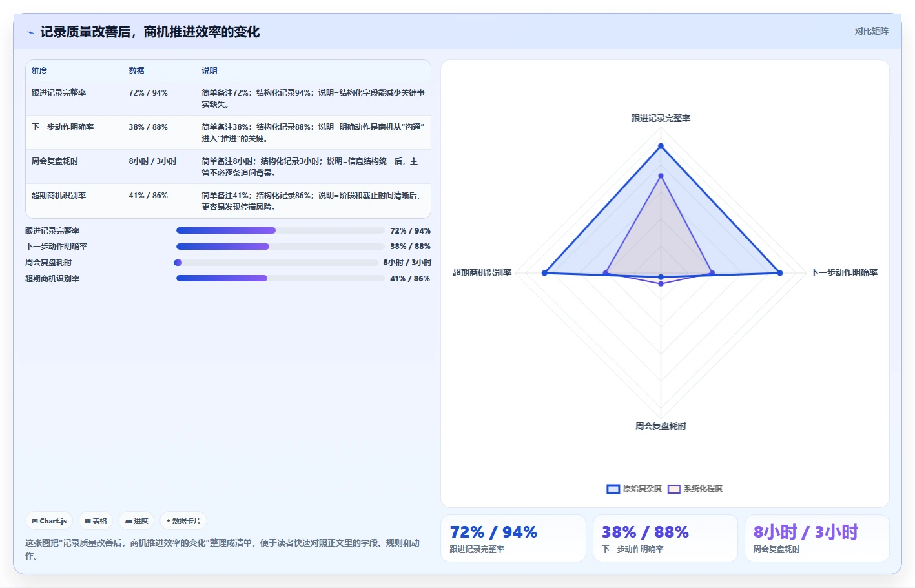Click the 41% / 86% progress value label

point(410,279)
